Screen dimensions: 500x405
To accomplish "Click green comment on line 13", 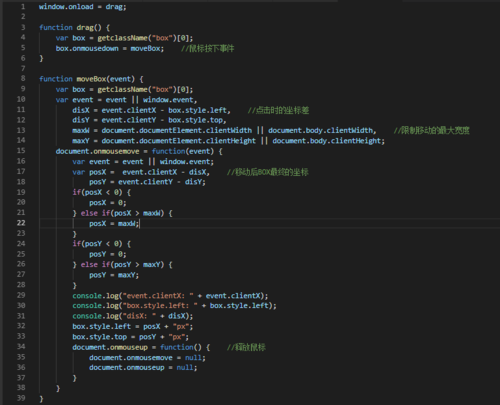I will click(x=431, y=130).
